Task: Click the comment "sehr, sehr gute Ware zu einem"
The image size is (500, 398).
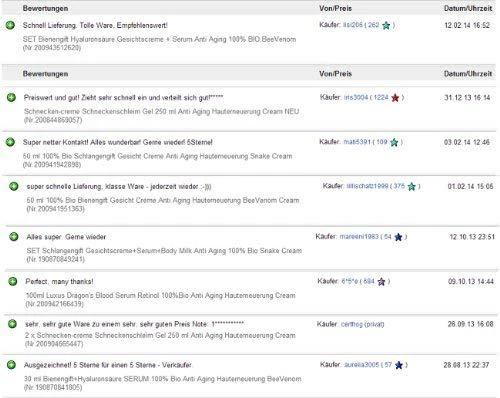Action: [x=134, y=324]
